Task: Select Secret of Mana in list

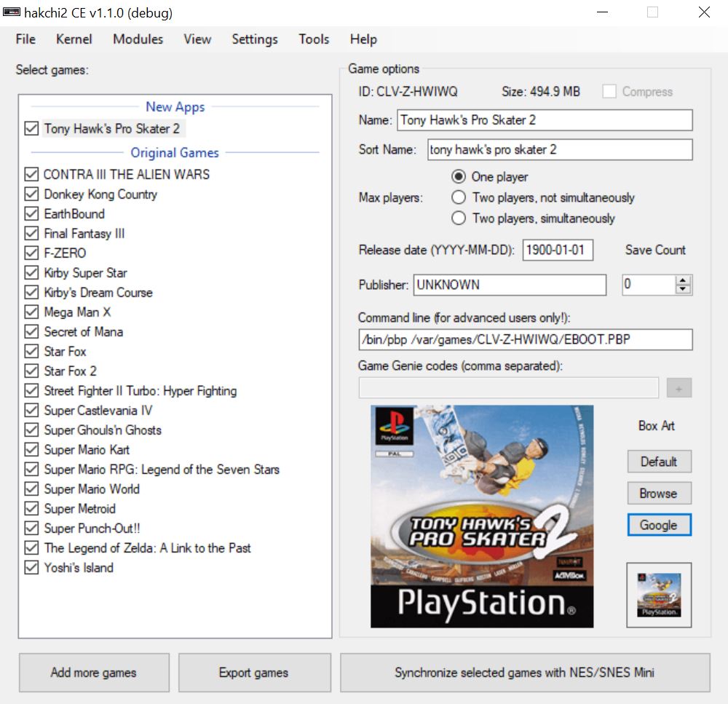Action: (x=84, y=331)
